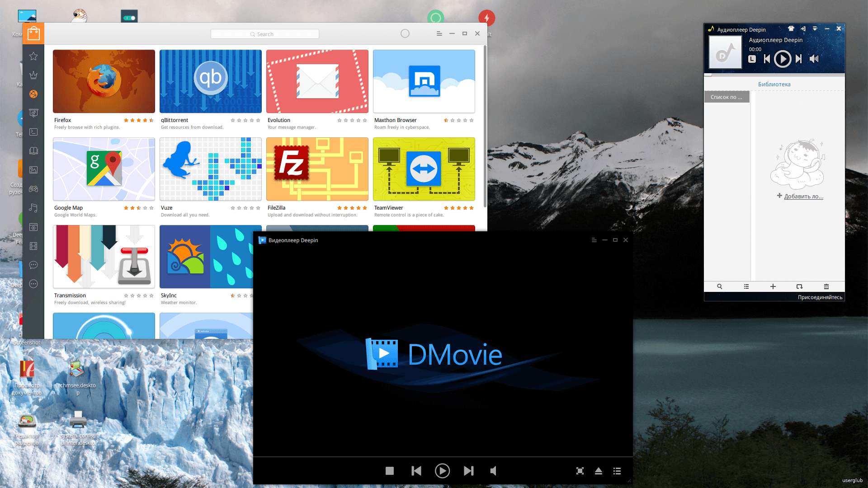Image resolution: width=868 pixels, height=488 pixels.
Task: Open the store home bag icon
Action: coord(33,33)
